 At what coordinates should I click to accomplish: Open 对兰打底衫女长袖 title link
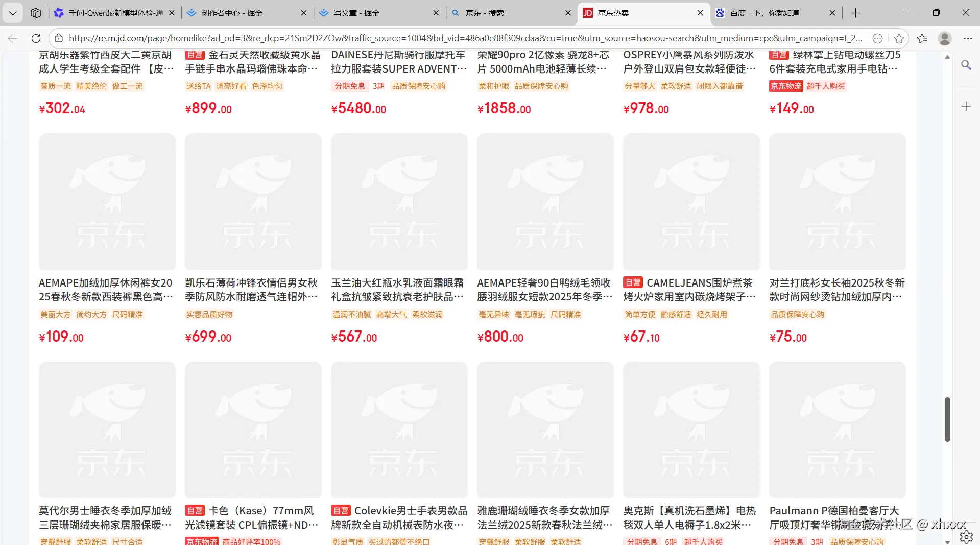point(837,290)
